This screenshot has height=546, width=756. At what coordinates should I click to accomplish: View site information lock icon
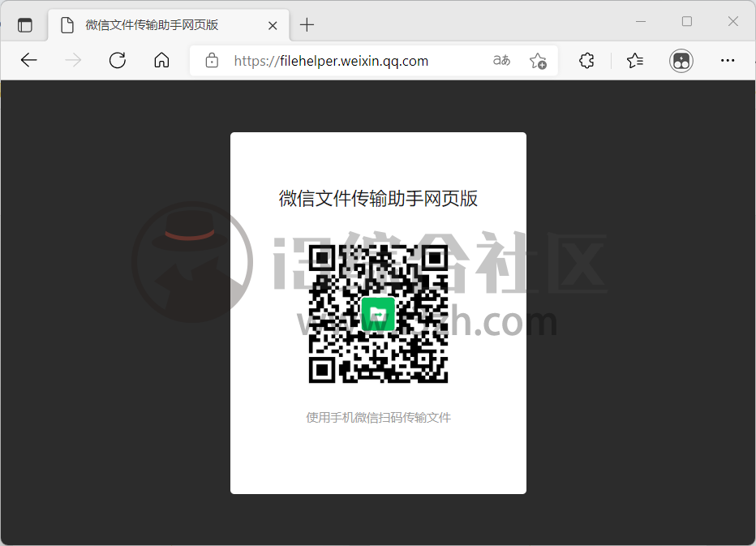[212, 60]
